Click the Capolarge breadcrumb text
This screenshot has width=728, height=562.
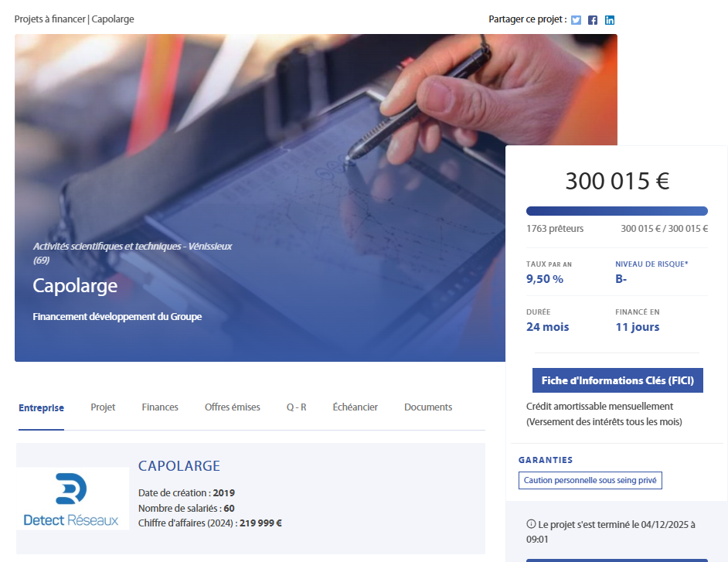(x=113, y=19)
